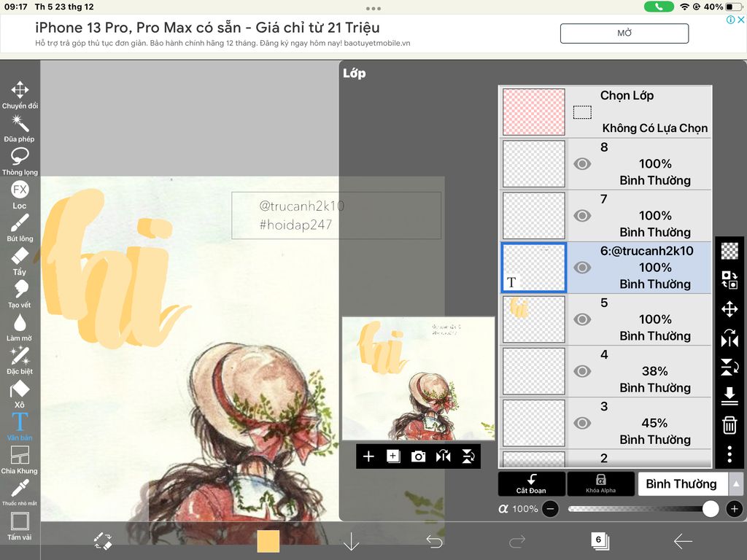The width and height of the screenshot is (747, 560).
Task: Click the move layer icon in right strip
Action: tap(729, 308)
